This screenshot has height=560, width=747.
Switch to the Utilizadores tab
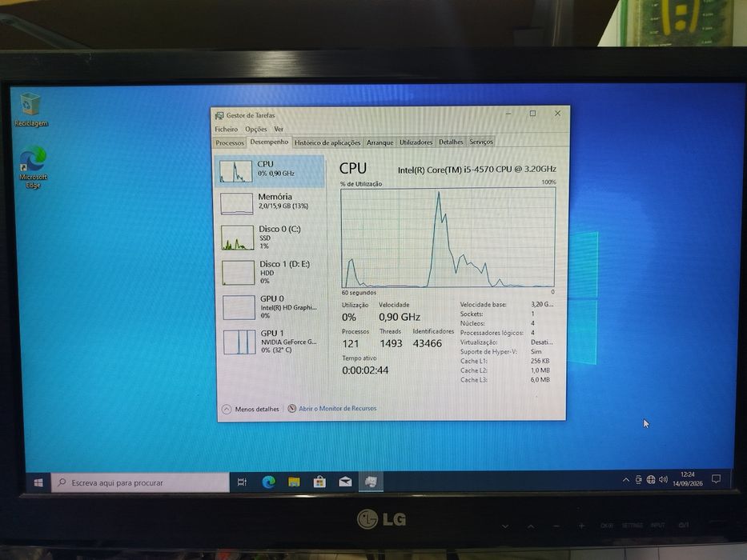[x=416, y=142]
